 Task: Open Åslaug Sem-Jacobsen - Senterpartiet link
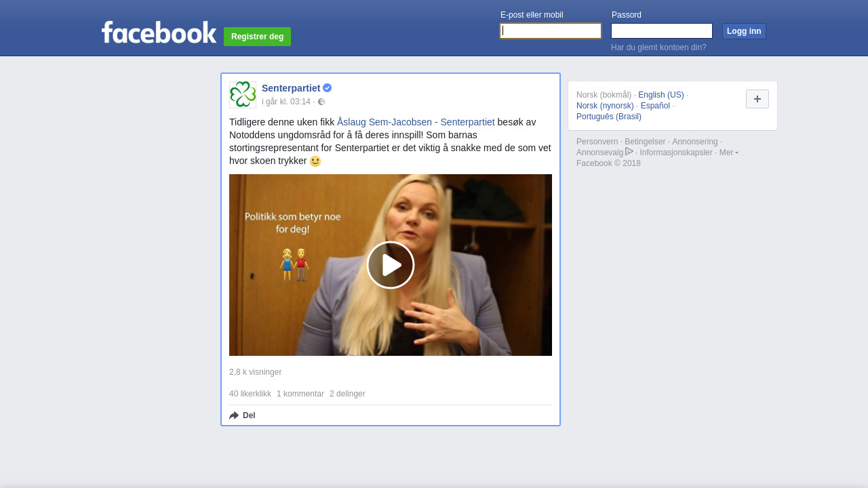pos(416,122)
